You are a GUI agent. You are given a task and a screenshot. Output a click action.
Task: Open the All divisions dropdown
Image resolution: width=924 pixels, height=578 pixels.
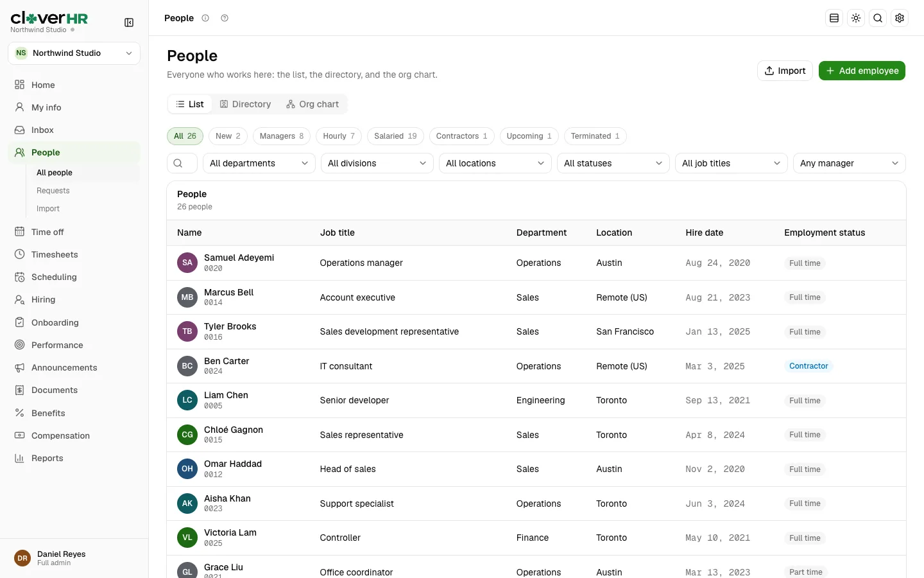(377, 163)
